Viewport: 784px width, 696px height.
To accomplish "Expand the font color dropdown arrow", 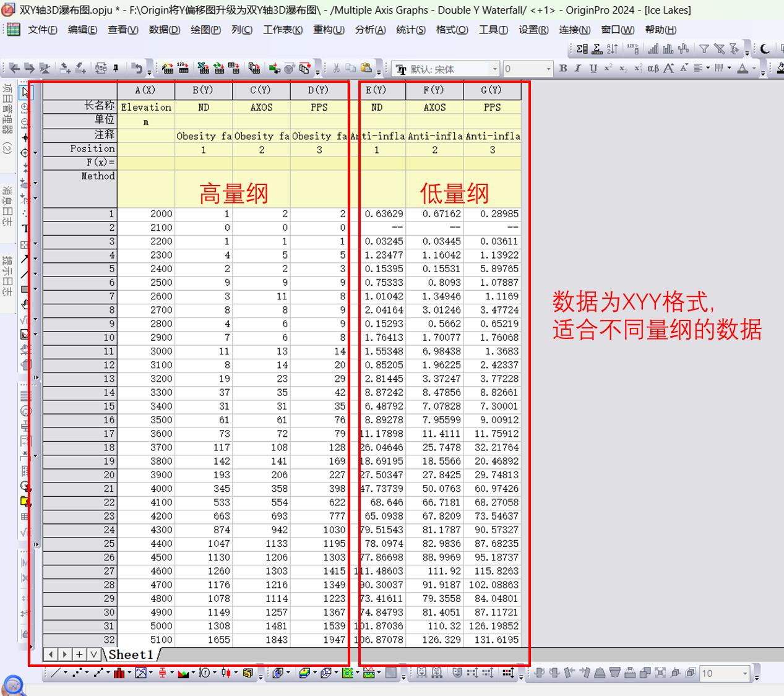I will click(x=754, y=68).
